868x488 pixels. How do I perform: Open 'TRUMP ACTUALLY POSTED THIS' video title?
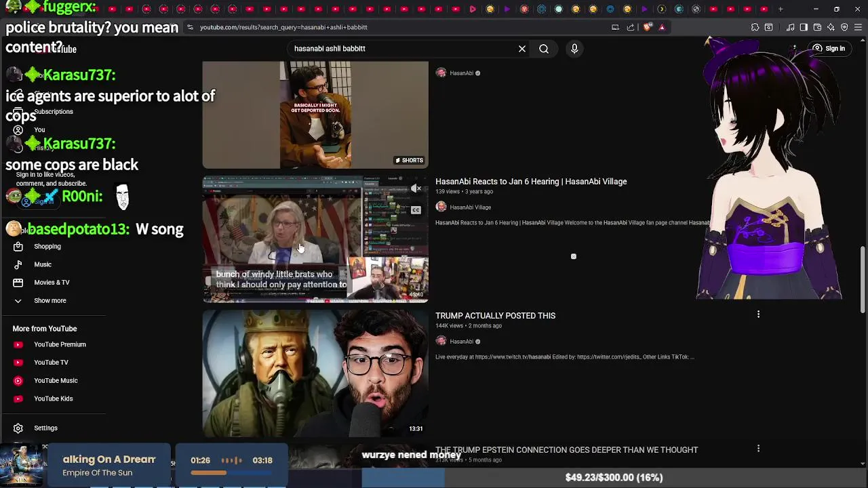click(495, 316)
